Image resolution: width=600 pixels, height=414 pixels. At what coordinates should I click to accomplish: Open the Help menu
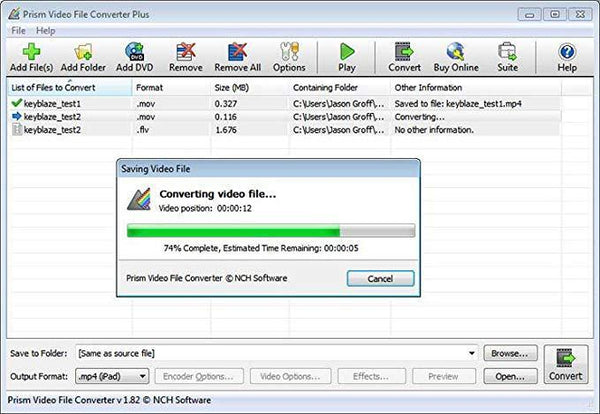click(x=46, y=31)
